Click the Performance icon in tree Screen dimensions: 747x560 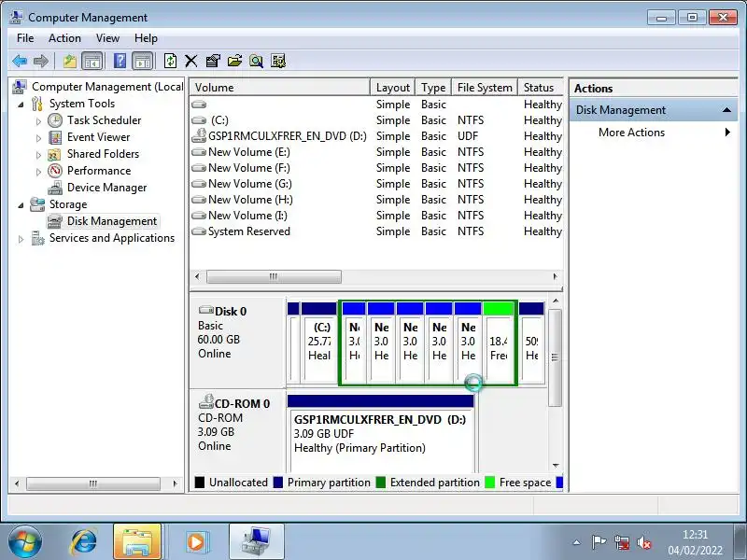click(55, 171)
